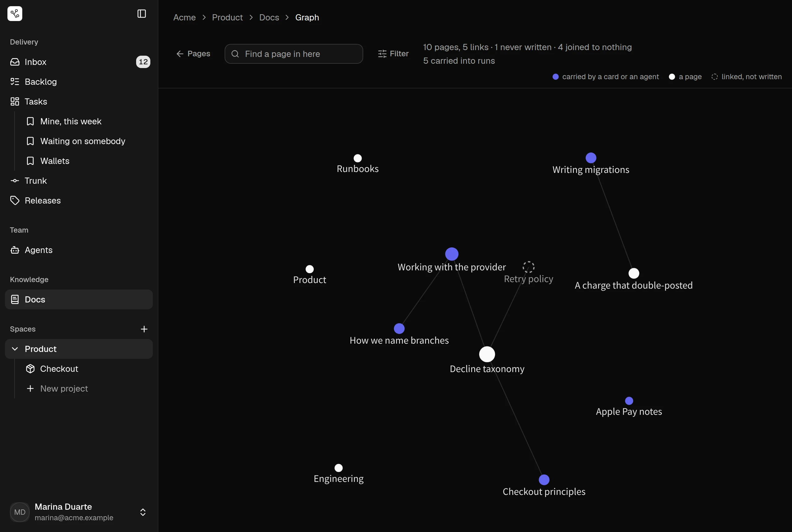The height and width of the screenshot is (532, 792).
Task: Click the Engineering label
Action: [338, 479]
